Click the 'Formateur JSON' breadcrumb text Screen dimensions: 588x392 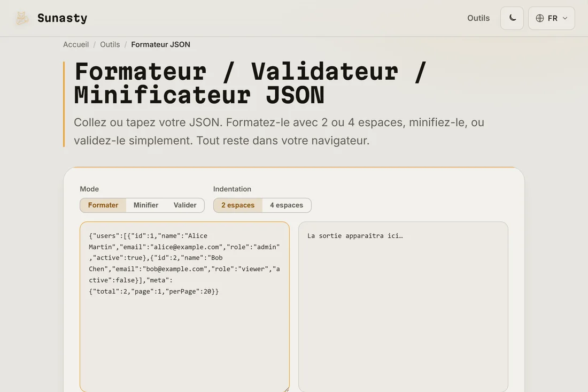click(160, 44)
